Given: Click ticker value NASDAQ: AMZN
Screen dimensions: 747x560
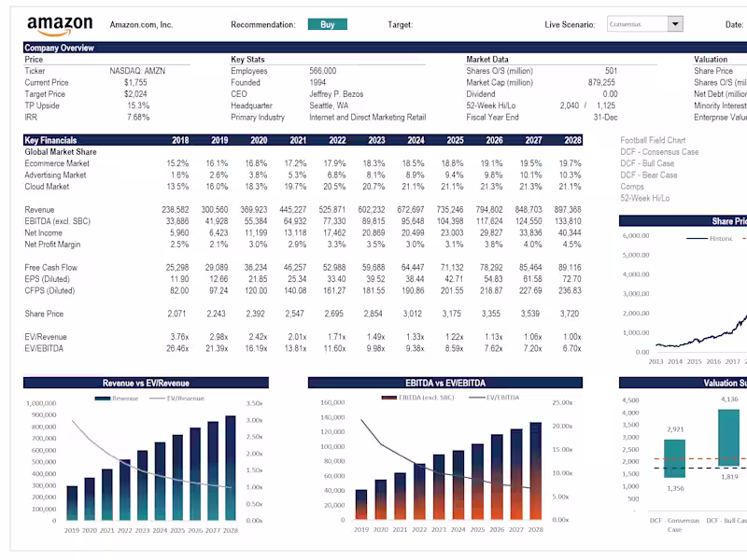Looking at the screenshot, I should 137,71.
